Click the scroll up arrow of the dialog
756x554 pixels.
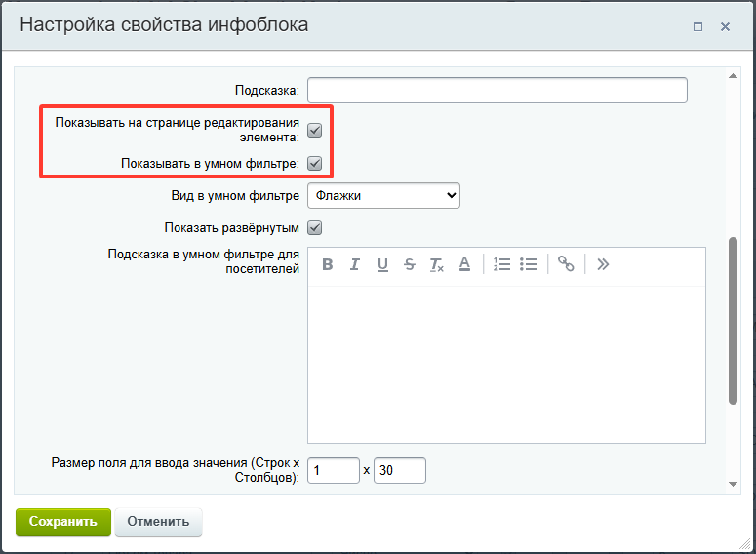pyautogui.click(x=733, y=76)
